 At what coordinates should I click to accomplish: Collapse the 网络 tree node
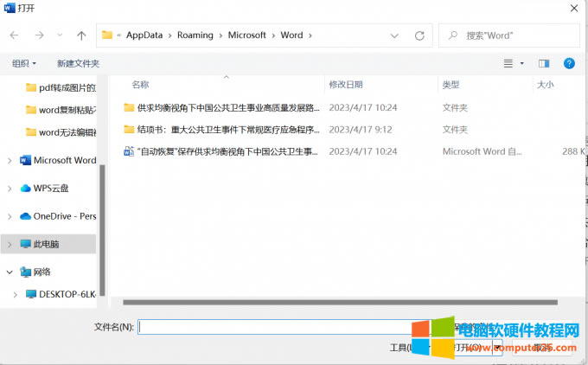click(x=10, y=272)
